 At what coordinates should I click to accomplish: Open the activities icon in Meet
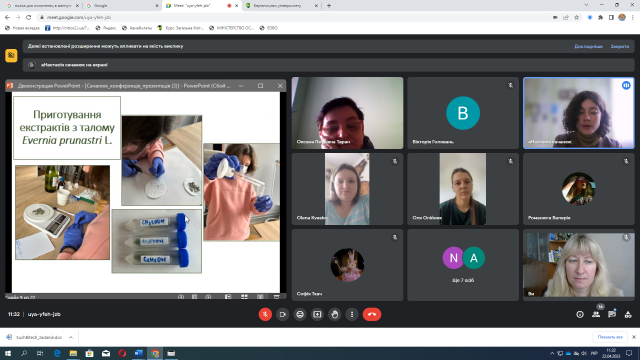[628, 314]
